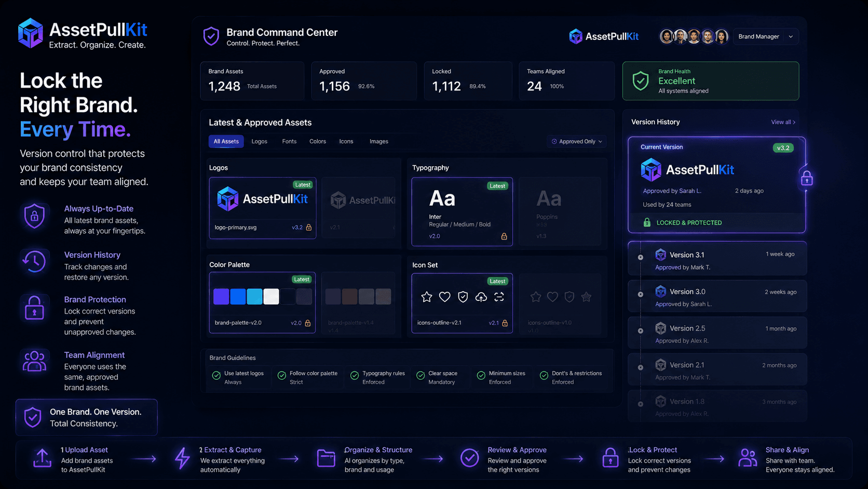Click lock icon on icons-outline-v2.1 card
The height and width of the screenshot is (489, 868).
pos(505,323)
